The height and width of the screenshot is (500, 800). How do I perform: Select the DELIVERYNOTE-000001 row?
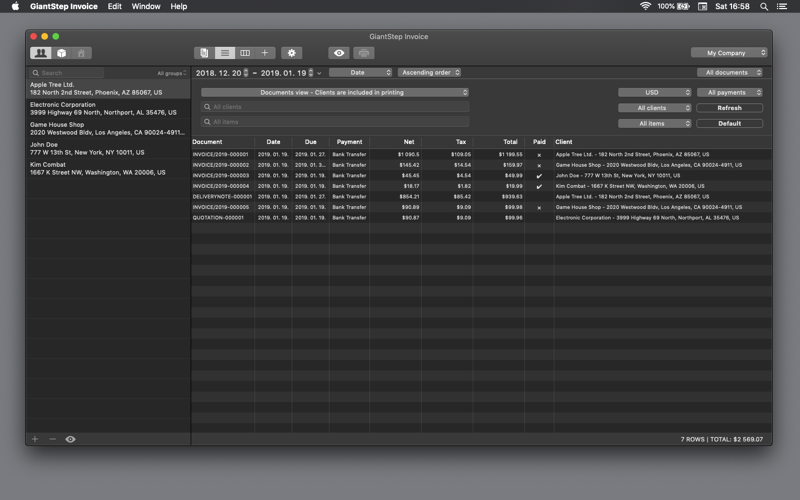[x=481, y=196]
